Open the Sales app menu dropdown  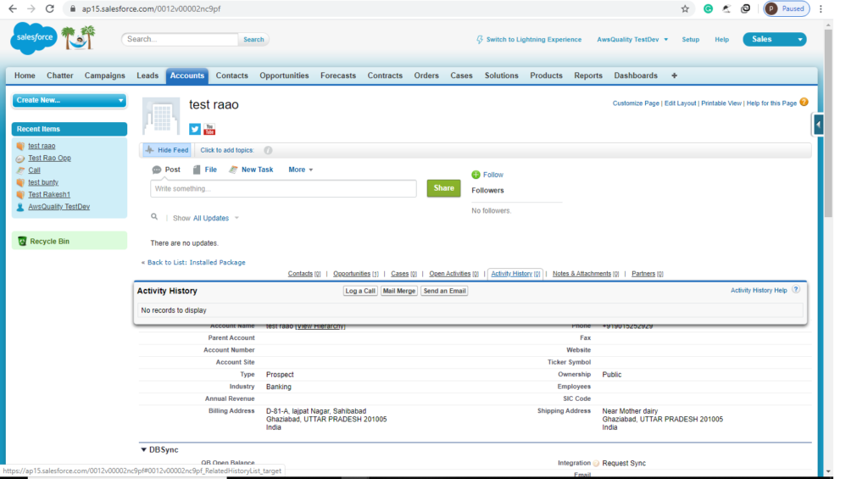coord(774,39)
